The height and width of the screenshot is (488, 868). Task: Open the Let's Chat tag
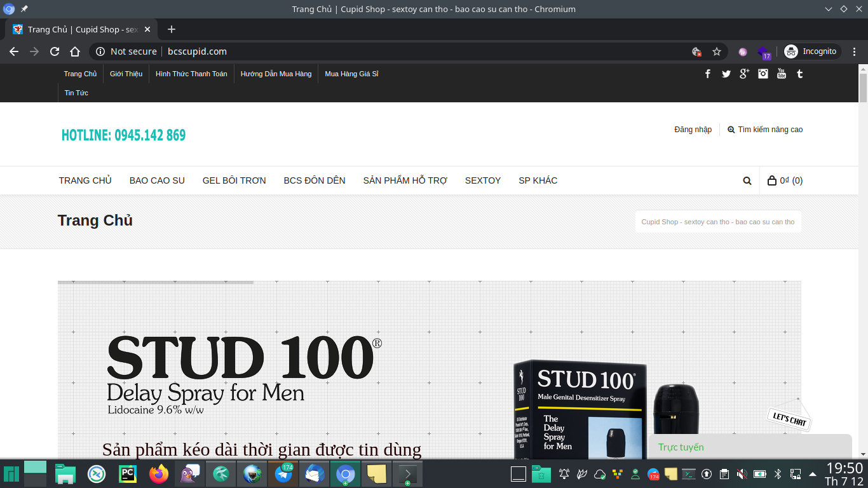click(x=789, y=418)
